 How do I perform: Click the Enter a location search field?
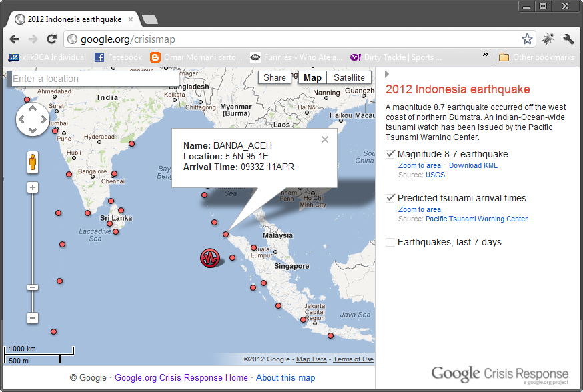(93, 78)
